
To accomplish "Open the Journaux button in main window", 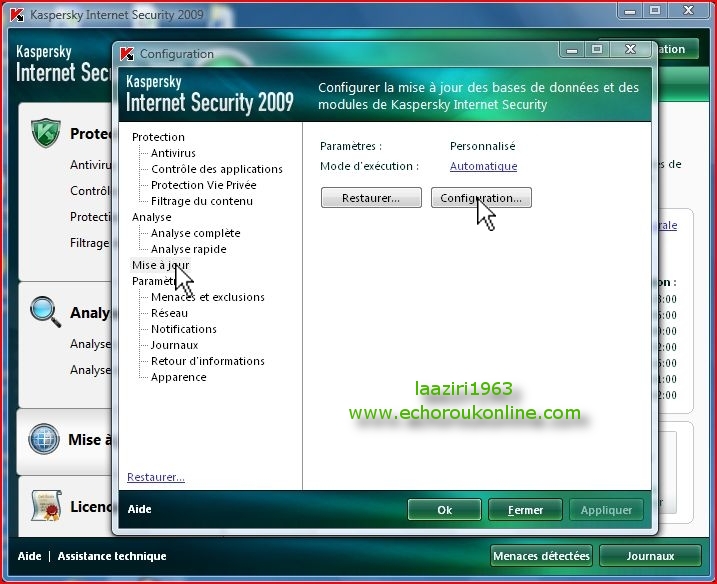I will [650, 556].
